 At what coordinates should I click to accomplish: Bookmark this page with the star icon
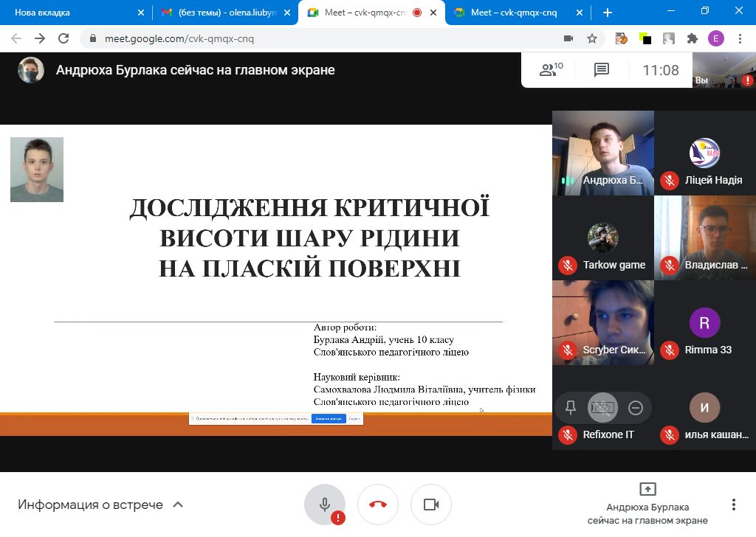[x=592, y=38]
